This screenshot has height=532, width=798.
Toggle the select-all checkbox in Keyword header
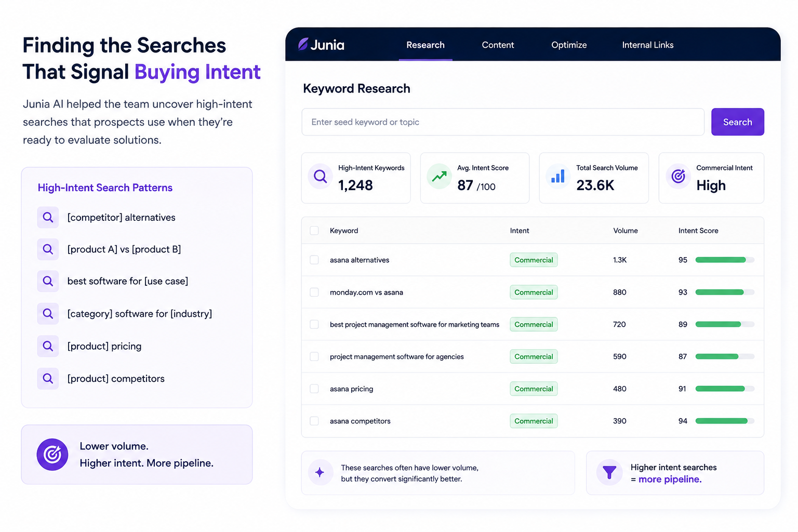point(314,231)
